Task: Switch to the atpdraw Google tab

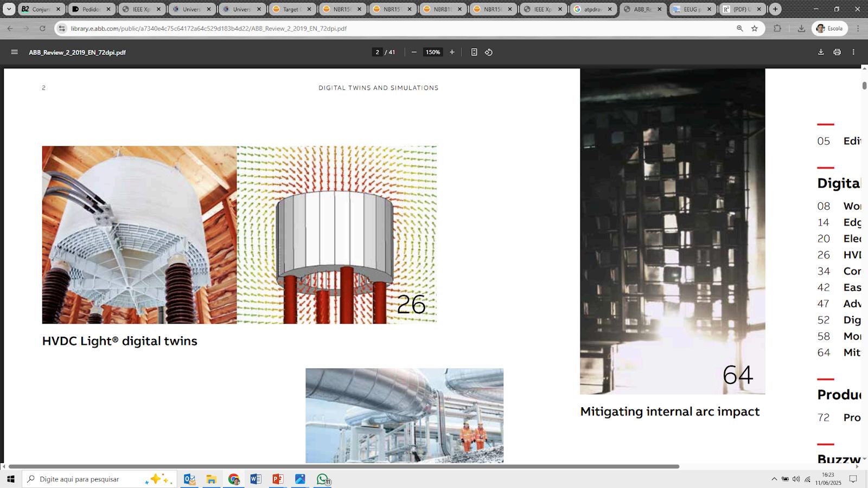Action: click(x=592, y=9)
